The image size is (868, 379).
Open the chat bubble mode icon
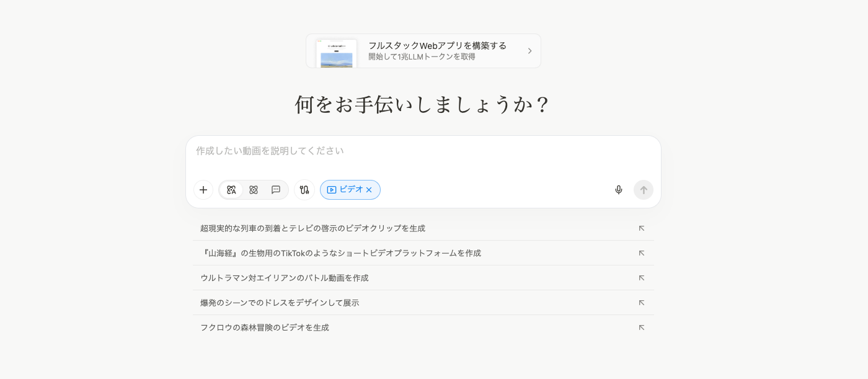click(276, 190)
